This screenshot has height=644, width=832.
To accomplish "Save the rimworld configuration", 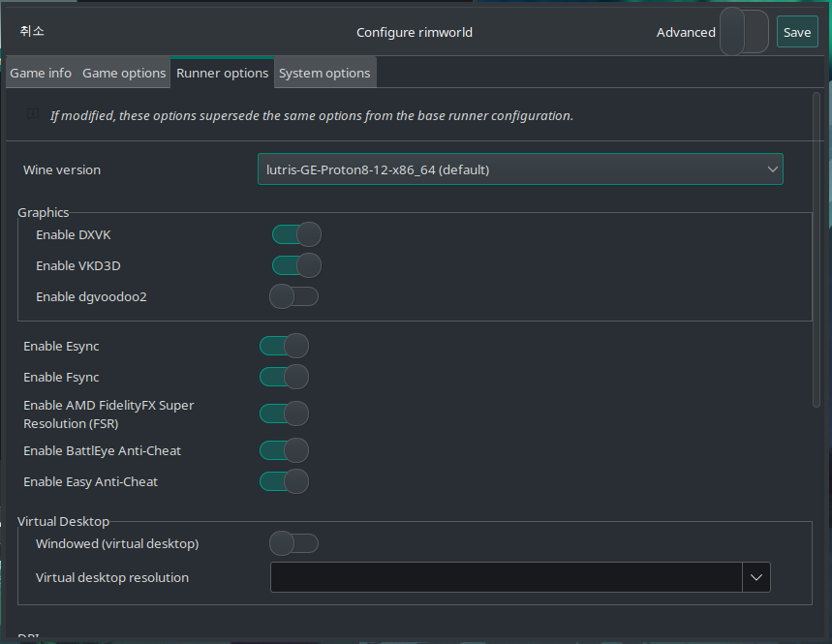I will tap(797, 32).
